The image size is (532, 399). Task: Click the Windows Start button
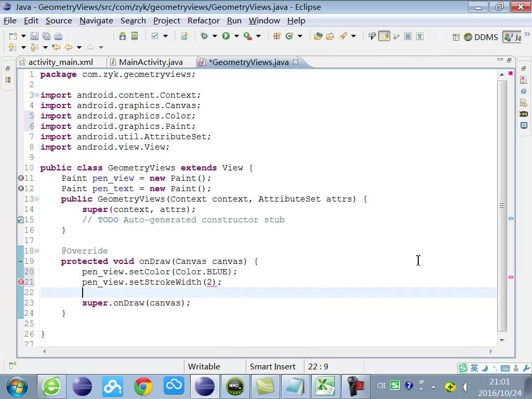tap(17, 387)
